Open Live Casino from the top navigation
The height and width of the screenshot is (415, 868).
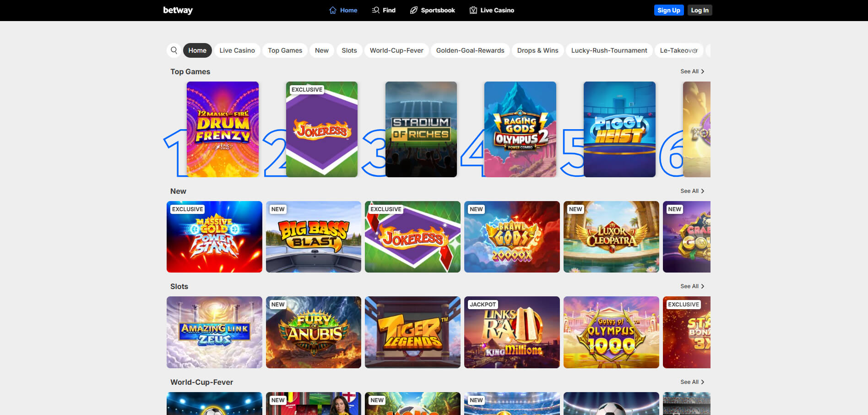pos(492,10)
